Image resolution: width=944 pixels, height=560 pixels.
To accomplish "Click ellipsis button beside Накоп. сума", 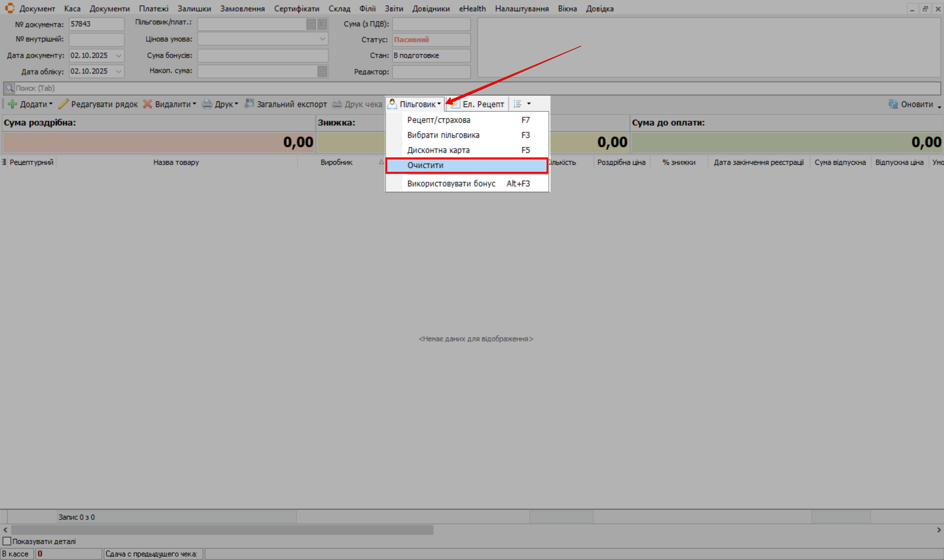I will tap(322, 71).
